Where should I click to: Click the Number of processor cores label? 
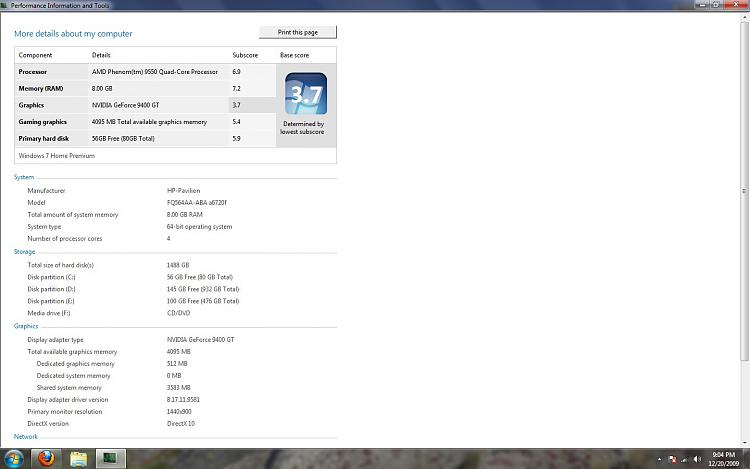(x=65, y=239)
